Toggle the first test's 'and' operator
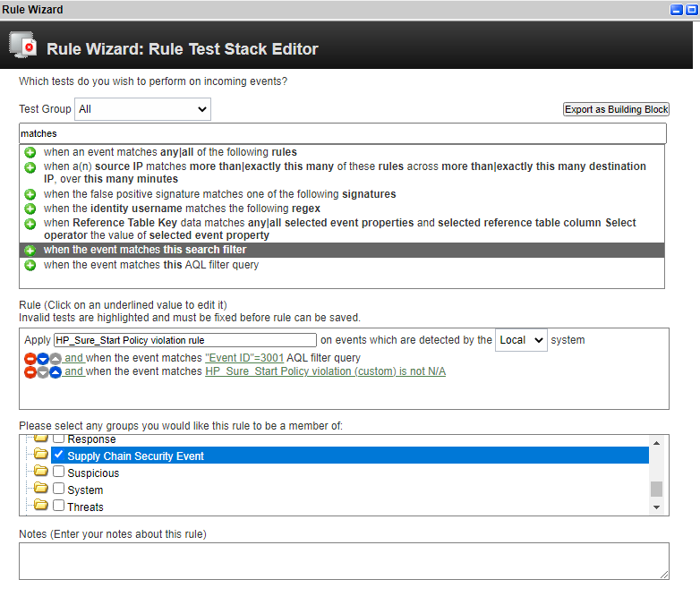Image resolution: width=700 pixels, height=605 pixels. 73,358
